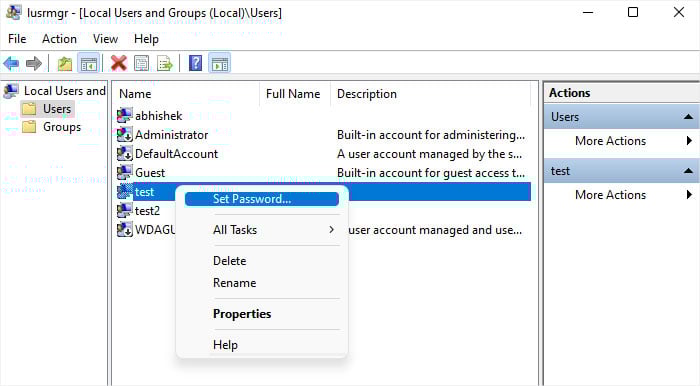This screenshot has width=700, height=386.
Task: Click the gray Forward arrow in toolbar
Action: point(34,63)
